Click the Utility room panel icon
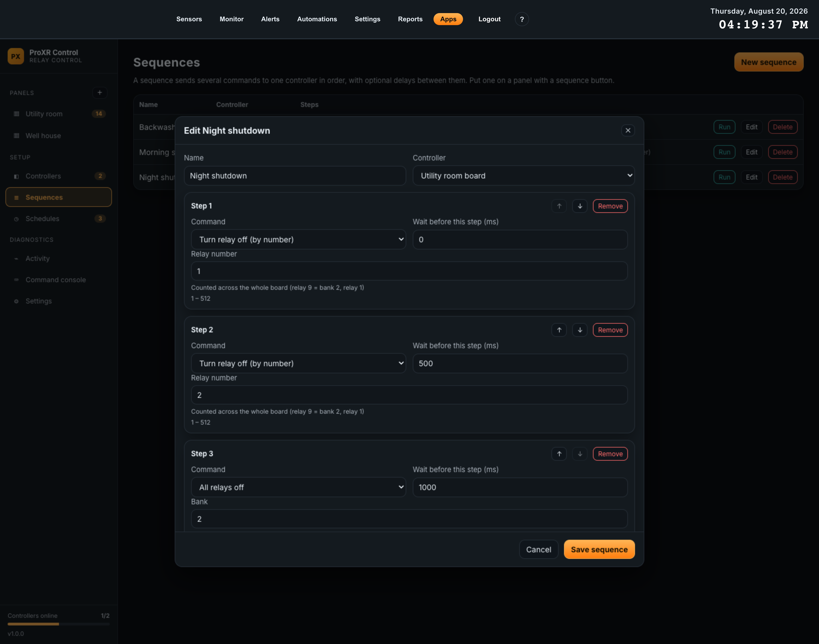 tap(16, 114)
